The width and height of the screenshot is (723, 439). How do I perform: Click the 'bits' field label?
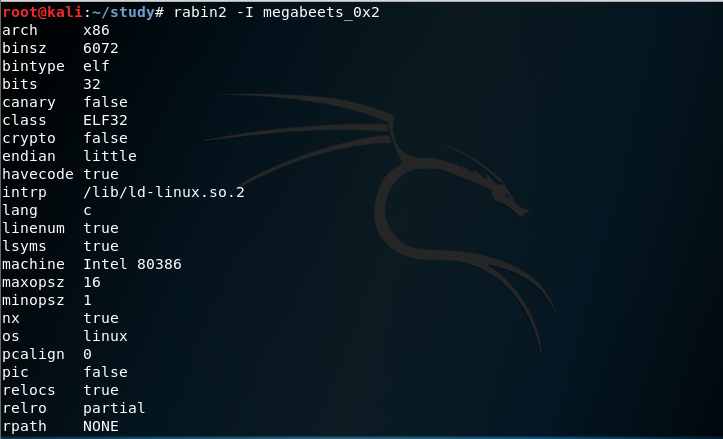20,84
